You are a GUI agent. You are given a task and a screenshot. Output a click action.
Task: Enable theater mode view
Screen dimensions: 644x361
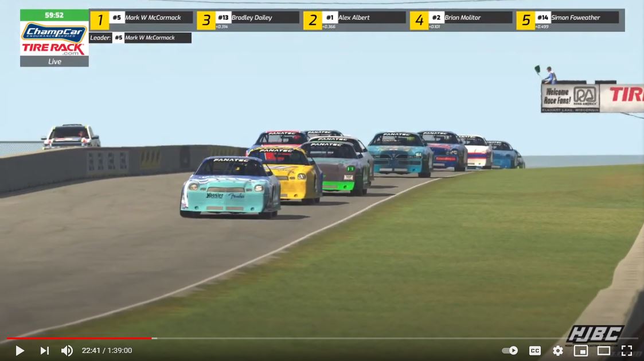click(603, 351)
